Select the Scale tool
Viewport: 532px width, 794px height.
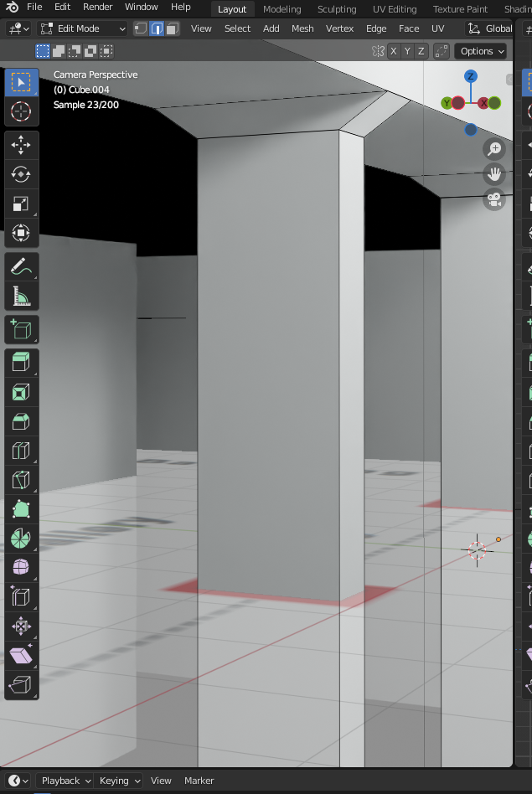coord(21,204)
